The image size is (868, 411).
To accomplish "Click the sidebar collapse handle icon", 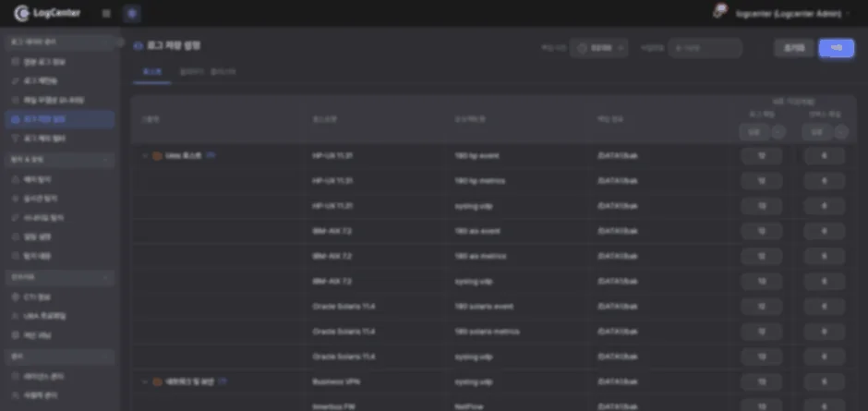I will pyautogui.click(x=120, y=42).
